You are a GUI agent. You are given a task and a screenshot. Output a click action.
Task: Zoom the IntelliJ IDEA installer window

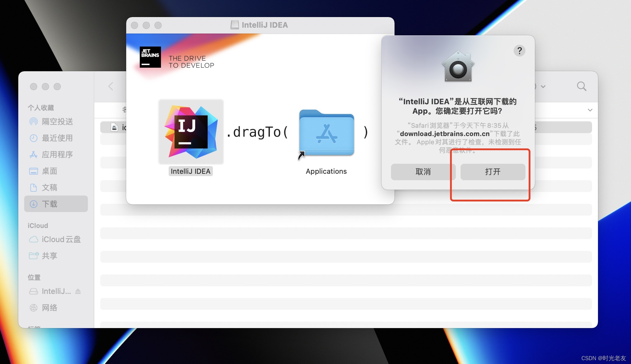(158, 25)
